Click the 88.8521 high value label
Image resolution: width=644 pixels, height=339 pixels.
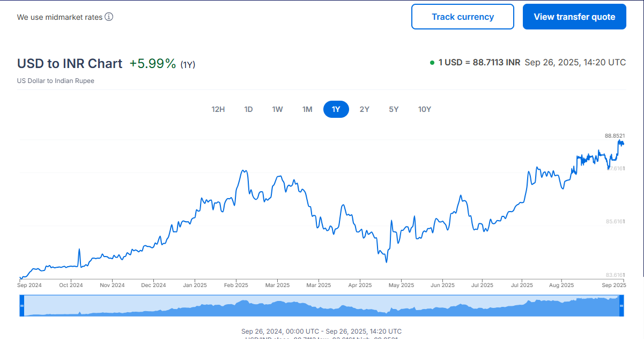point(615,135)
